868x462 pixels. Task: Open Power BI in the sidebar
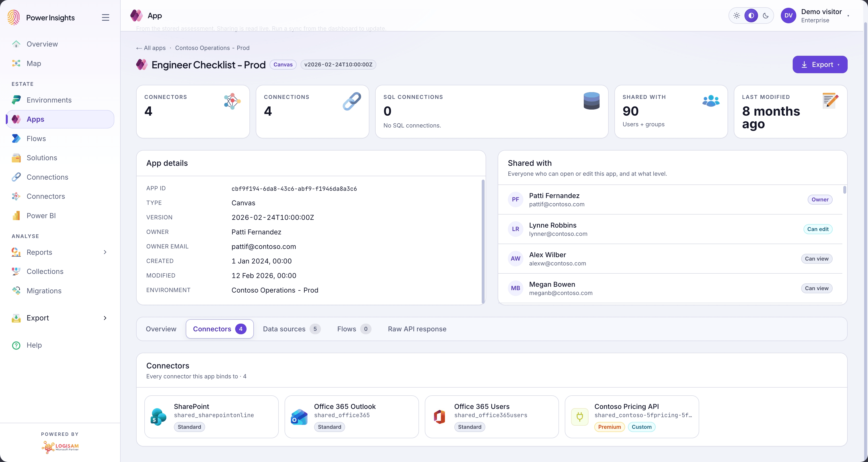[60, 216]
